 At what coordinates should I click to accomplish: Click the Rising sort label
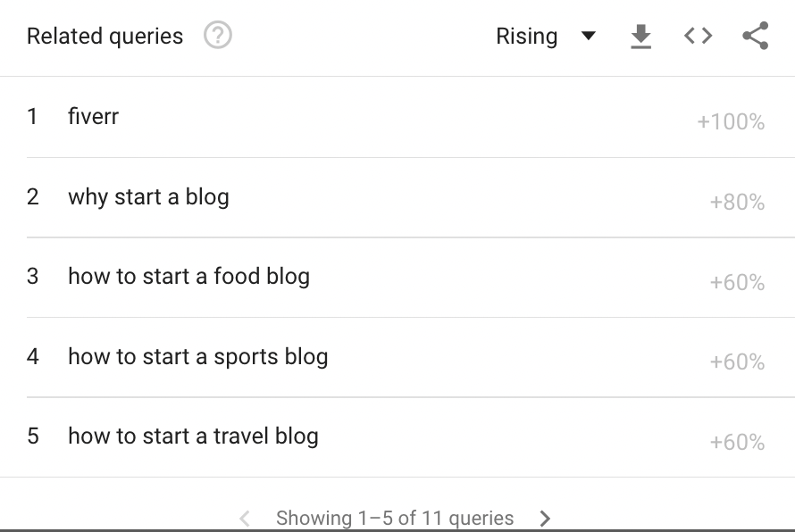[527, 37]
